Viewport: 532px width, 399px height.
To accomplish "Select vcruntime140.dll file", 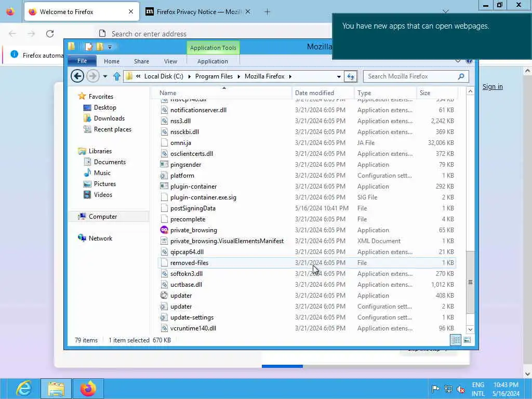I will pos(193,328).
